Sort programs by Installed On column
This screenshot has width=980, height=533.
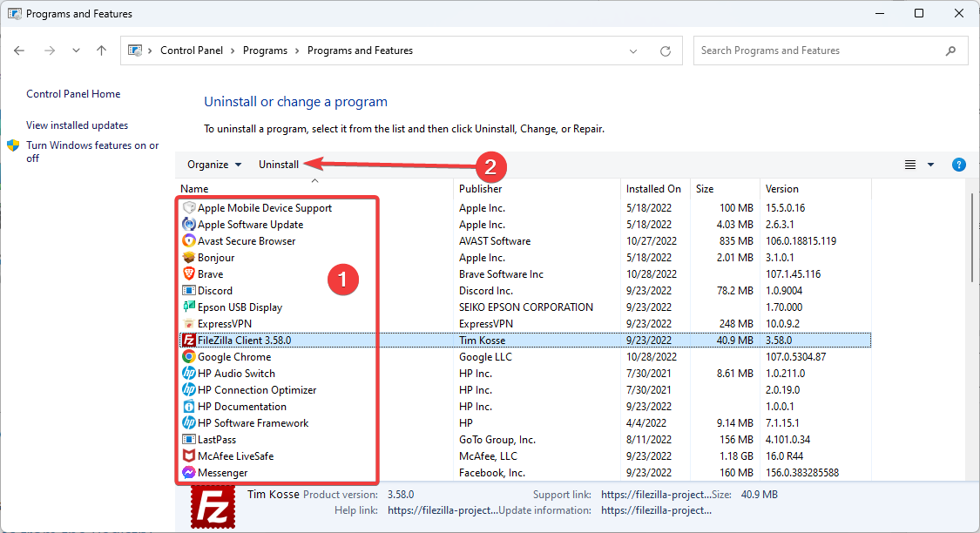point(655,188)
